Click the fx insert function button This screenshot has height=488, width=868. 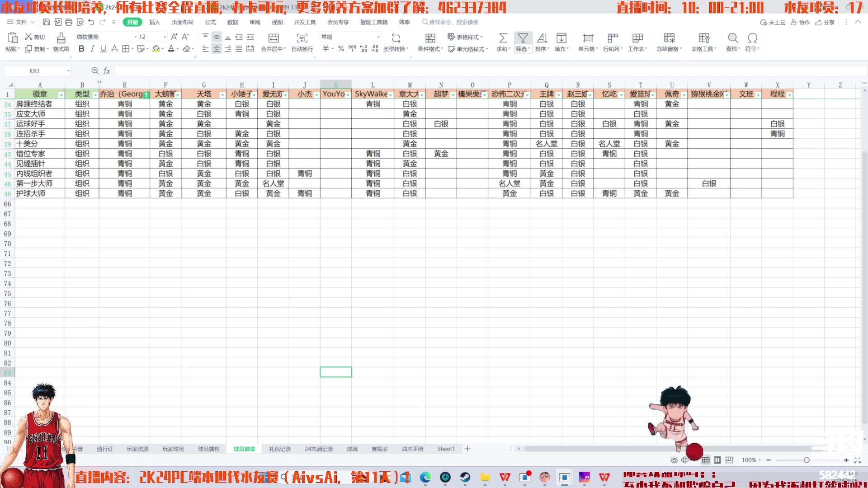(x=107, y=71)
